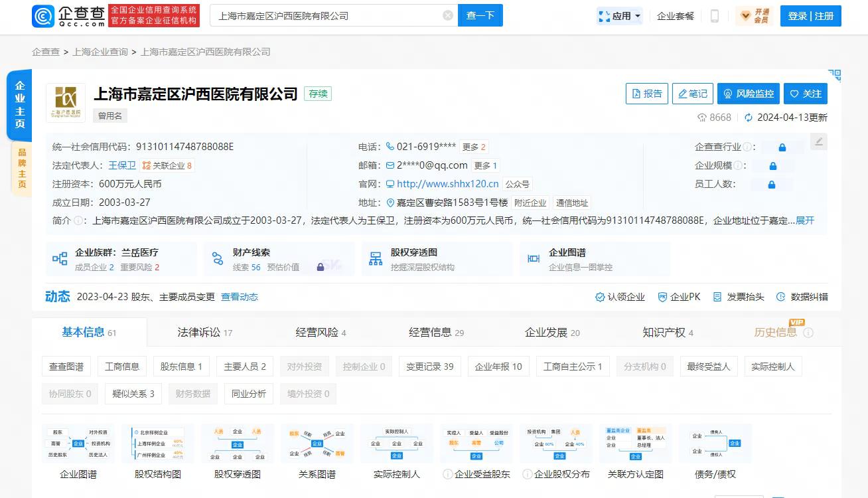Switch to the 法律诉讼 tab

click(x=205, y=332)
